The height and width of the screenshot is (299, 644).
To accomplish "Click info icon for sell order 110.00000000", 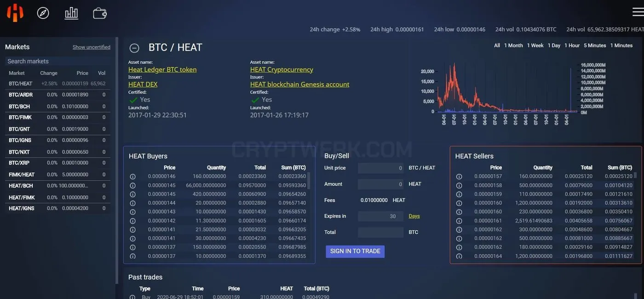I will coord(459,194).
